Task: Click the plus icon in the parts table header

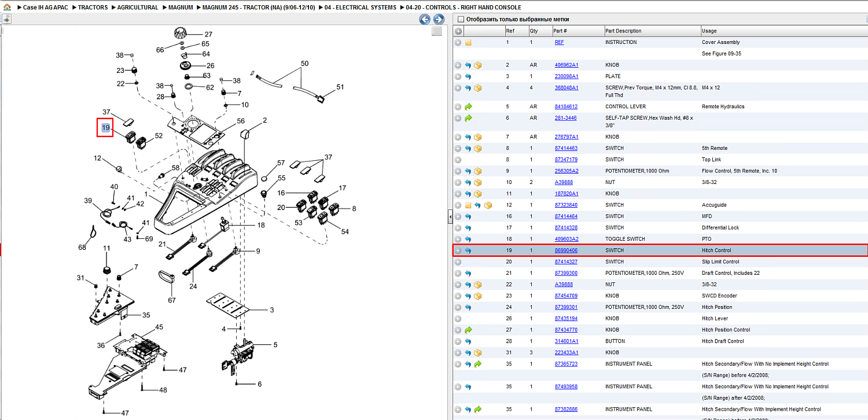Action: (x=458, y=31)
